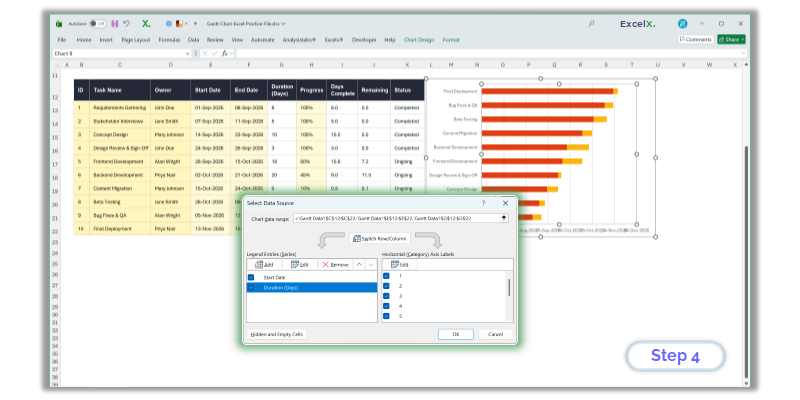The width and height of the screenshot is (800, 400).
Task: Switch to the Chart Design tab
Action: [419, 39]
